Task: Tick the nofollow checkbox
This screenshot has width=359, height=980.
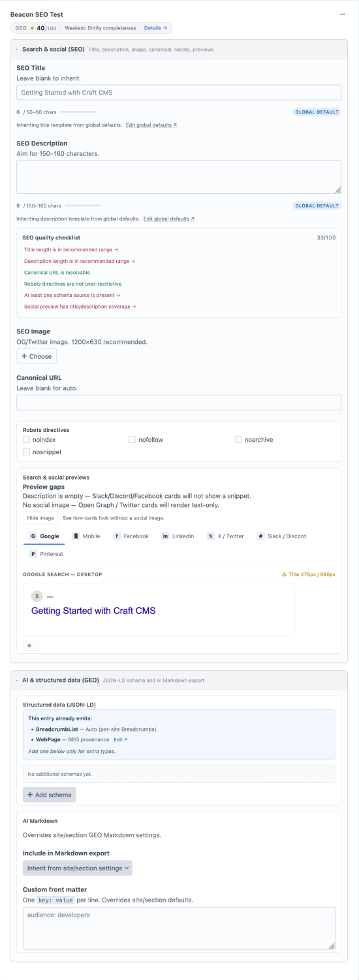Action: 133,440
